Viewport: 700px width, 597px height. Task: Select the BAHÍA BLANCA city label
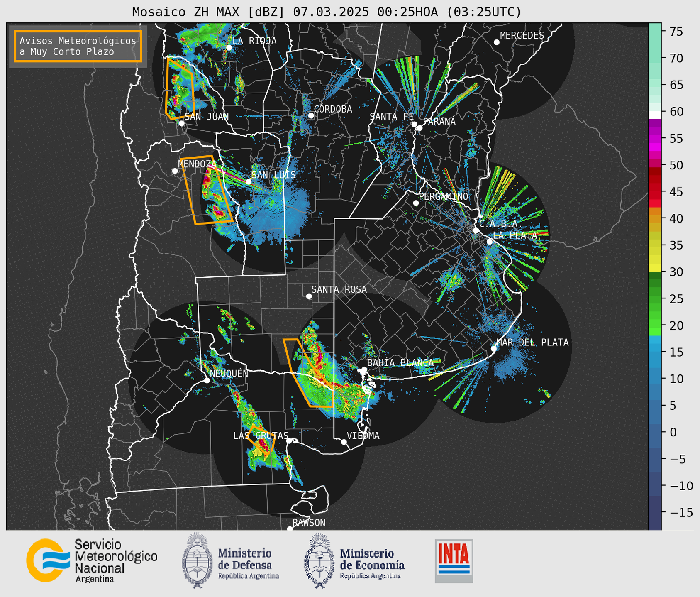400,362
